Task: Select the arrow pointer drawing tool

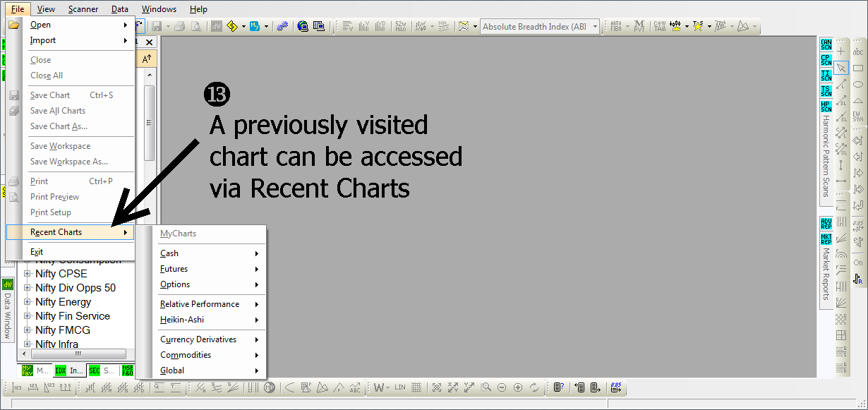Action: 841,68
